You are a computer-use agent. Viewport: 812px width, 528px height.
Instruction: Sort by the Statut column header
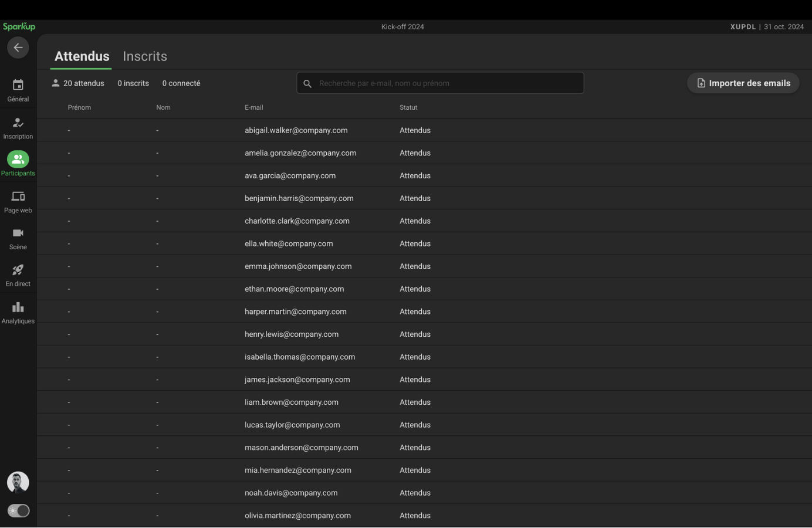point(408,107)
